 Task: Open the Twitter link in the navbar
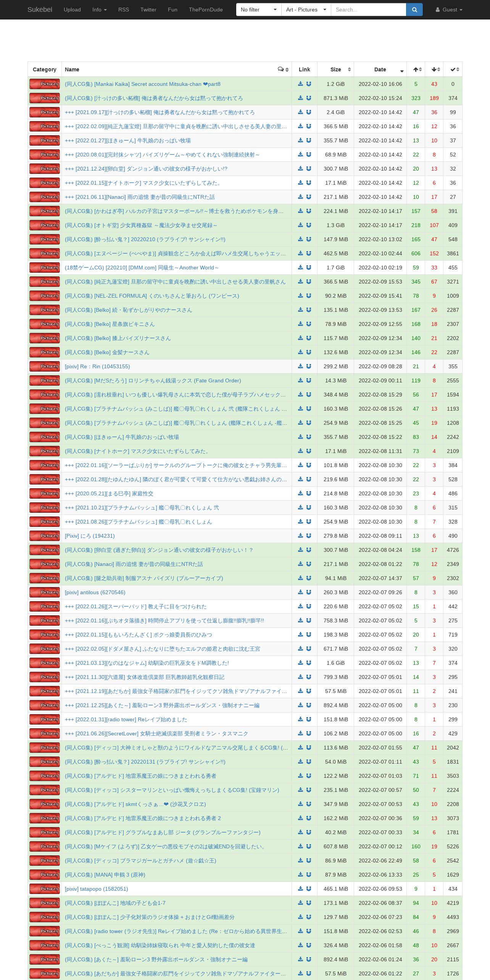click(x=148, y=10)
